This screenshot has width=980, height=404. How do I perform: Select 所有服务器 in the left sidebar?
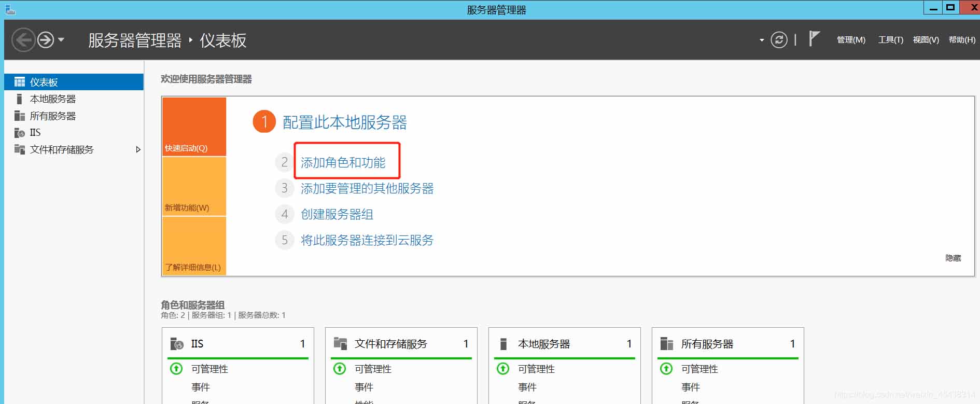pyautogui.click(x=74, y=116)
